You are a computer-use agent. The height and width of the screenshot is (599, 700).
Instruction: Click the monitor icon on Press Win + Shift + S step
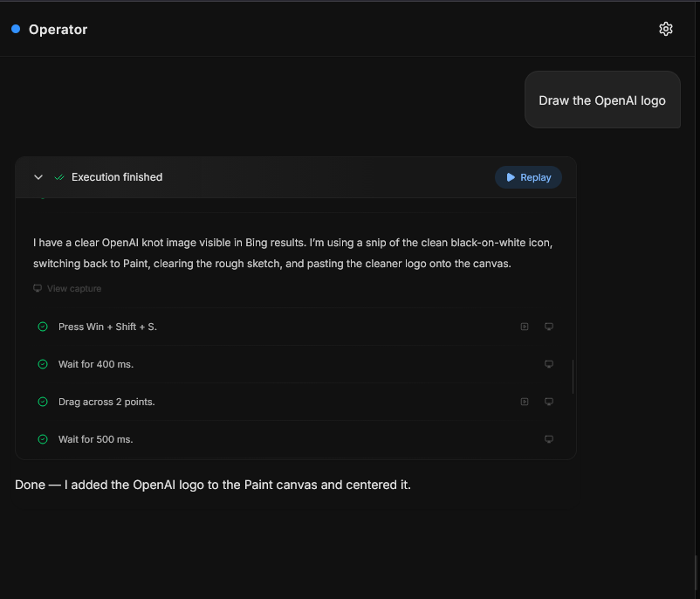549,327
